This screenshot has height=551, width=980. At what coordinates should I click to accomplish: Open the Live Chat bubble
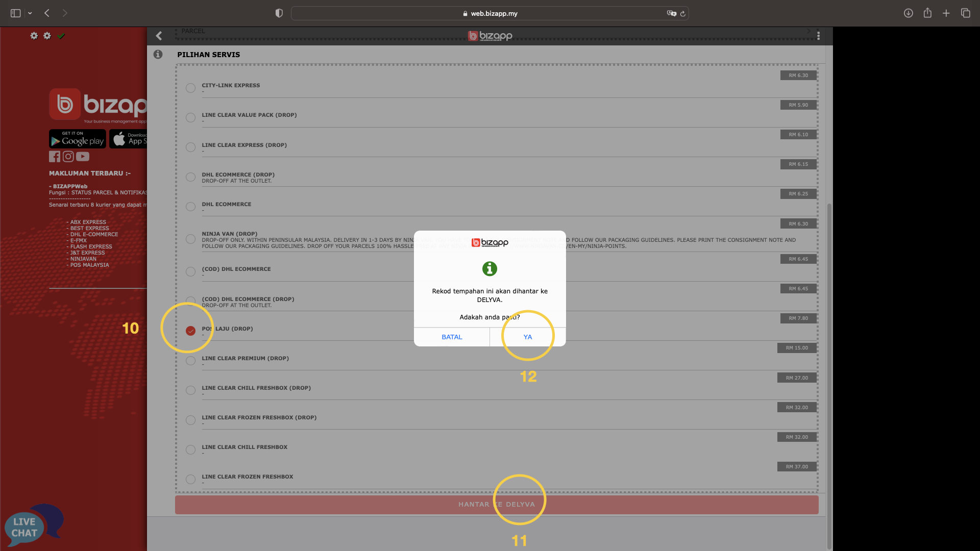point(33,525)
